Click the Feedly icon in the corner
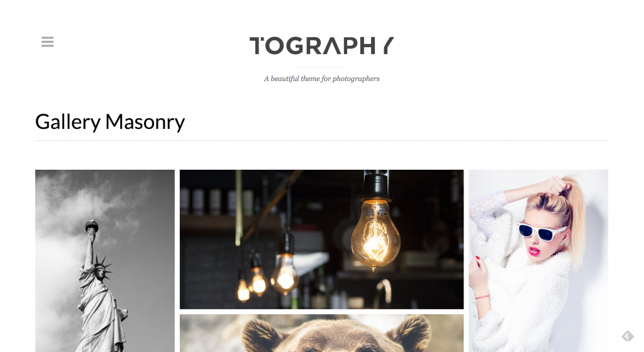The image size is (644, 352). tap(628, 336)
